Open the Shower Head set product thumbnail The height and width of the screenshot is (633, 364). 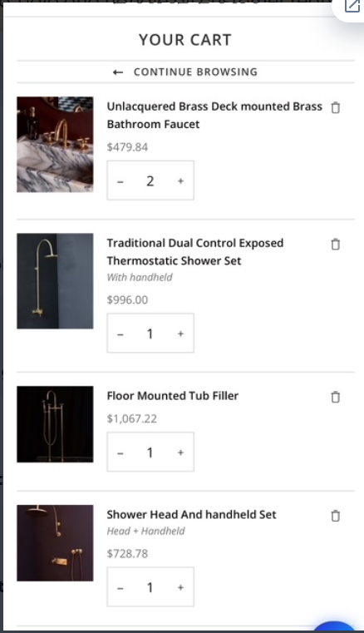pos(55,543)
